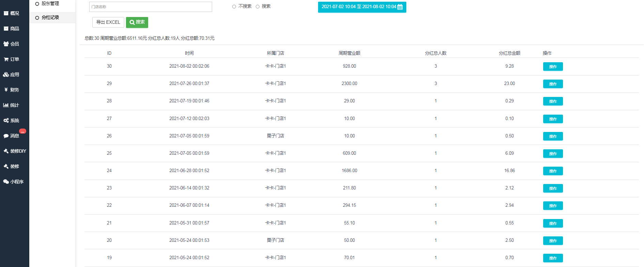Click 操作 button for record ID 21
644x267 pixels.
(553, 223)
